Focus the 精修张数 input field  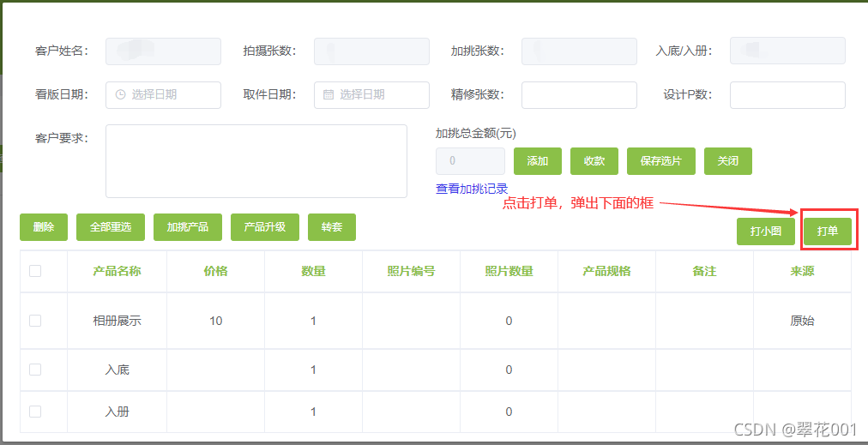579,94
